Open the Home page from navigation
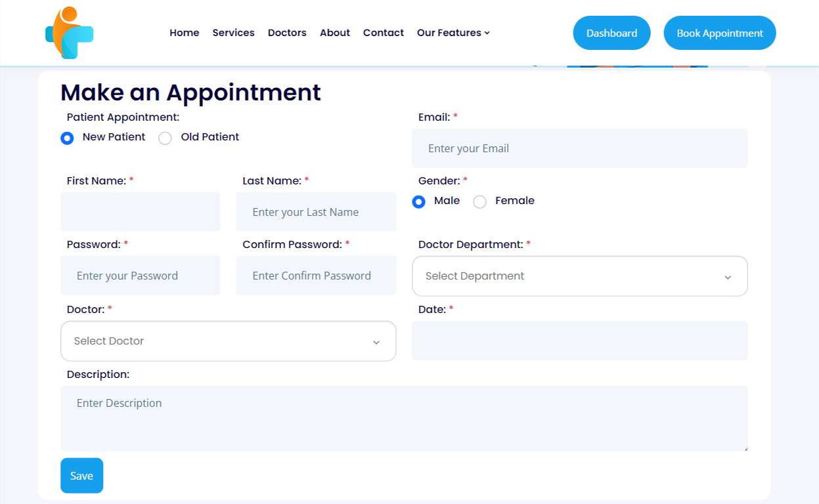819x504 pixels. [184, 32]
